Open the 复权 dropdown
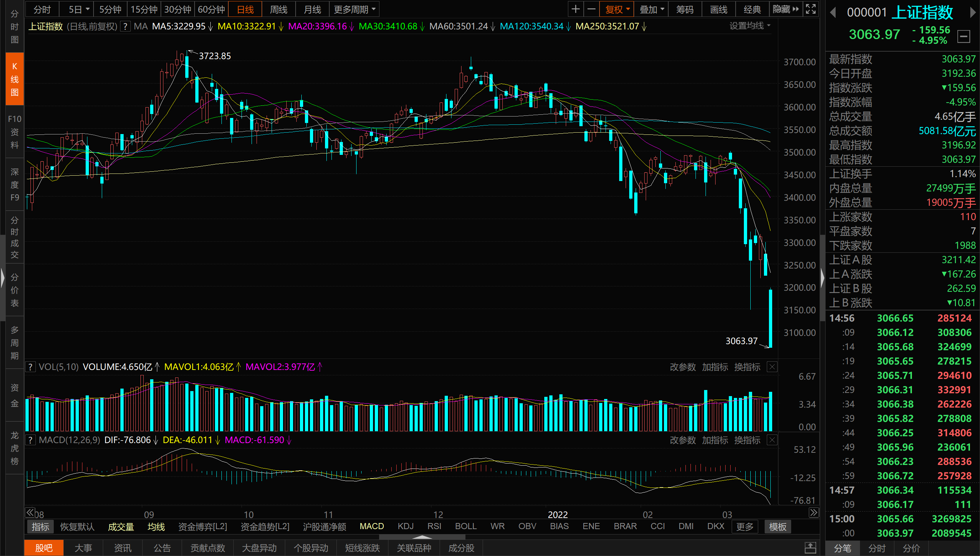 click(617, 9)
